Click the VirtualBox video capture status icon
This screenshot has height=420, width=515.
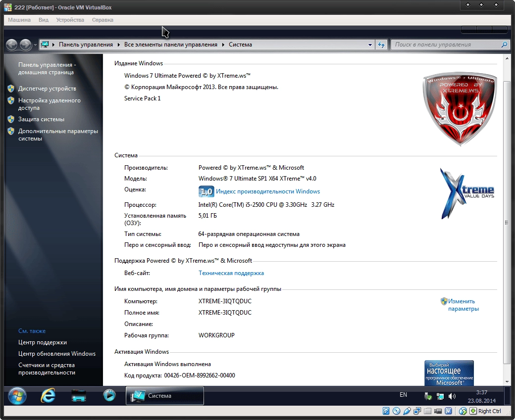(438, 411)
